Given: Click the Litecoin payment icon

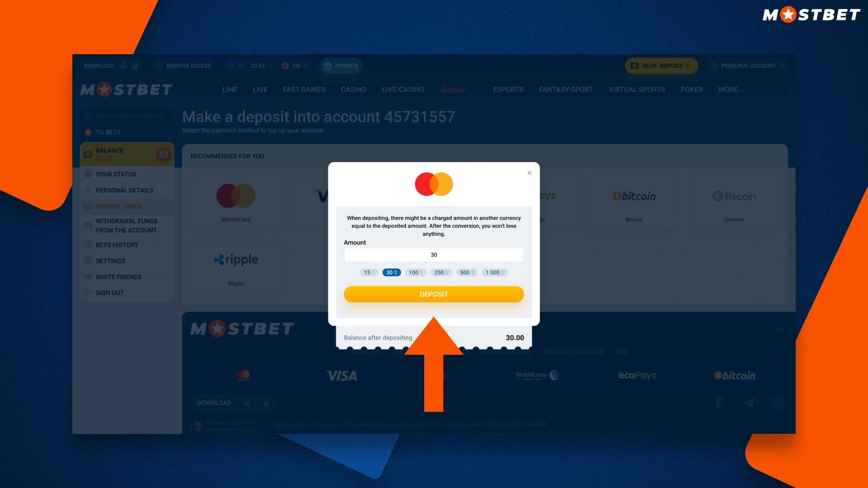Looking at the screenshot, I should pyautogui.click(x=733, y=196).
